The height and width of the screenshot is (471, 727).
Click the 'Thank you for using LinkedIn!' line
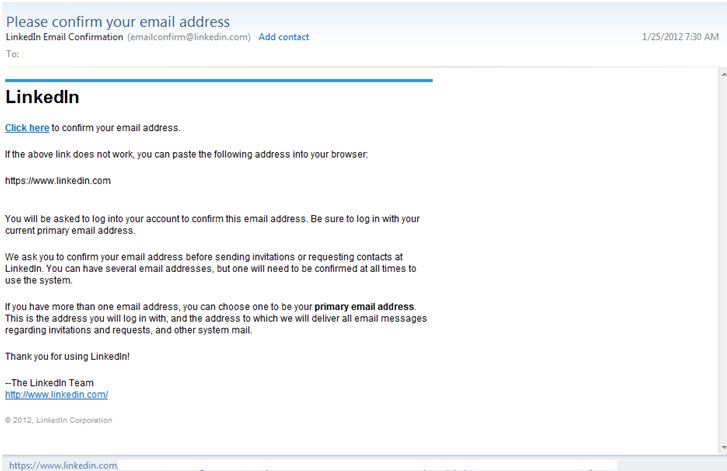click(67, 356)
